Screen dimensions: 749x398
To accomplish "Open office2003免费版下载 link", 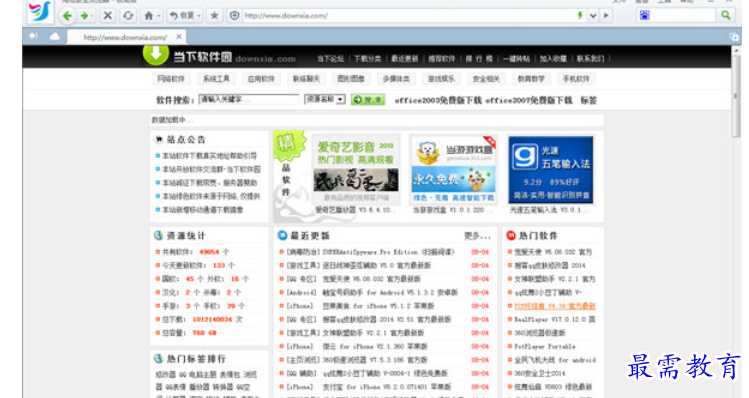I will (438, 100).
